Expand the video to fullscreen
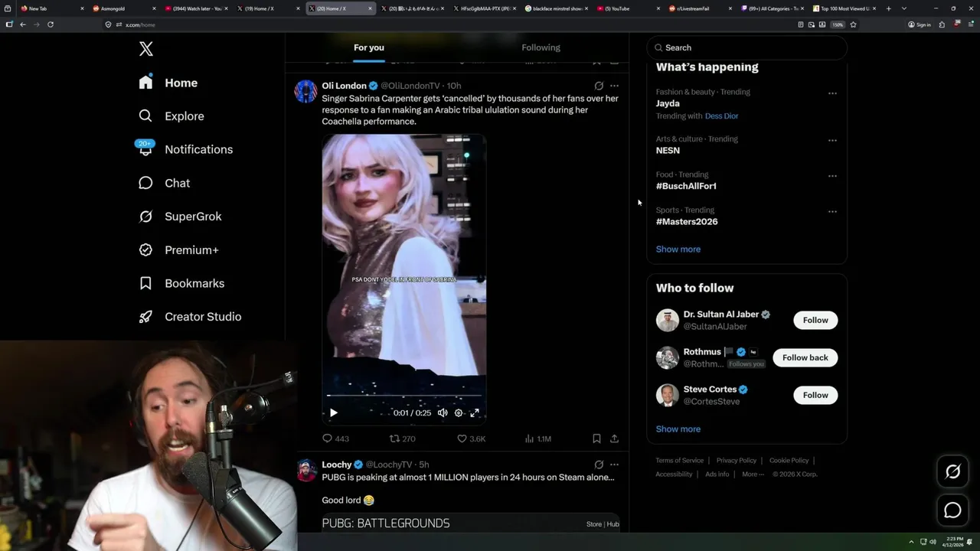Image resolution: width=980 pixels, height=551 pixels. click(x=475, y=412)
